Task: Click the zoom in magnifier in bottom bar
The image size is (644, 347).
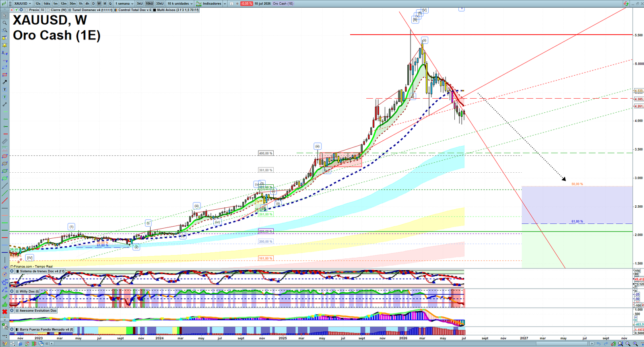Action: tap(635, 344)
